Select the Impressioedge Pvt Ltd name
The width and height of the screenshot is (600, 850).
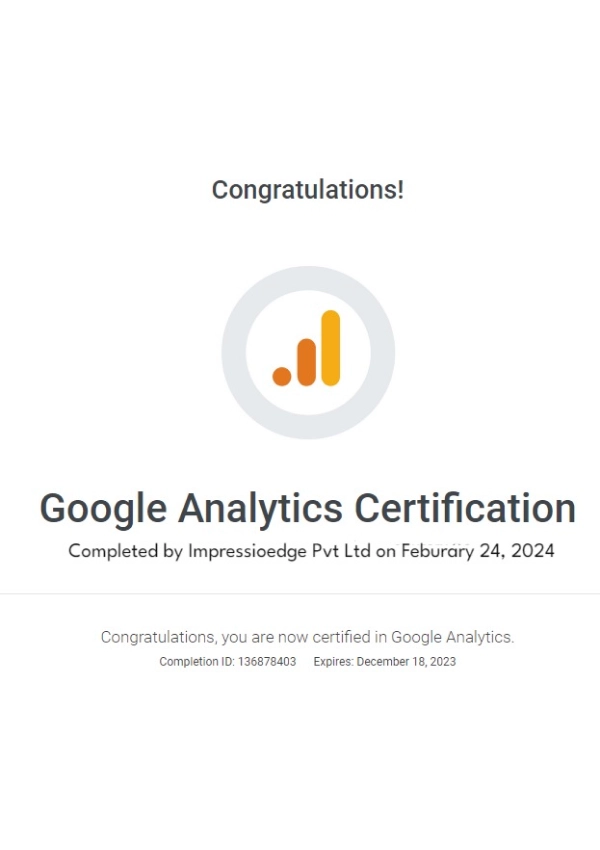click(279, 551)
